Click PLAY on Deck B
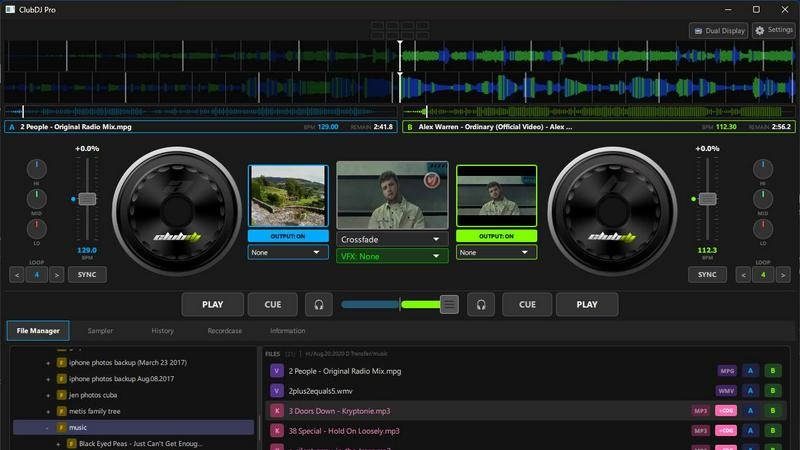Image resolution: width=800 pixels, height=450 pixels. coord(587,305)
